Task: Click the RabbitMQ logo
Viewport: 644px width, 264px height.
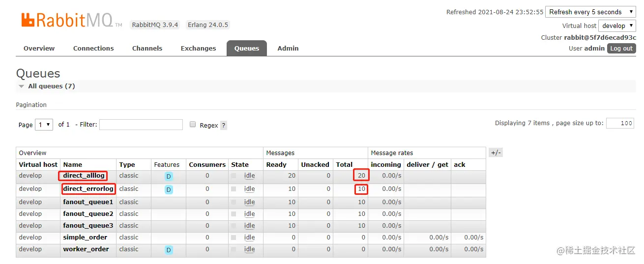Action: (72, 20)
